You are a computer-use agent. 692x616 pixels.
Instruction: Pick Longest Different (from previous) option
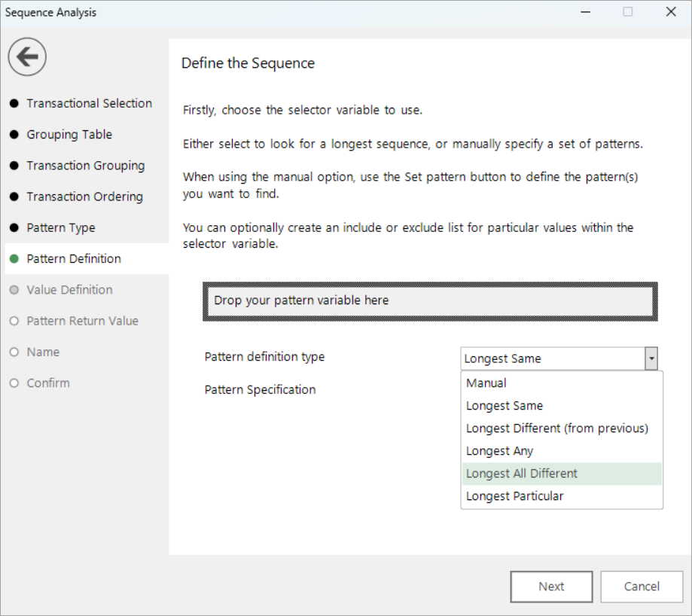pos(562,428)
